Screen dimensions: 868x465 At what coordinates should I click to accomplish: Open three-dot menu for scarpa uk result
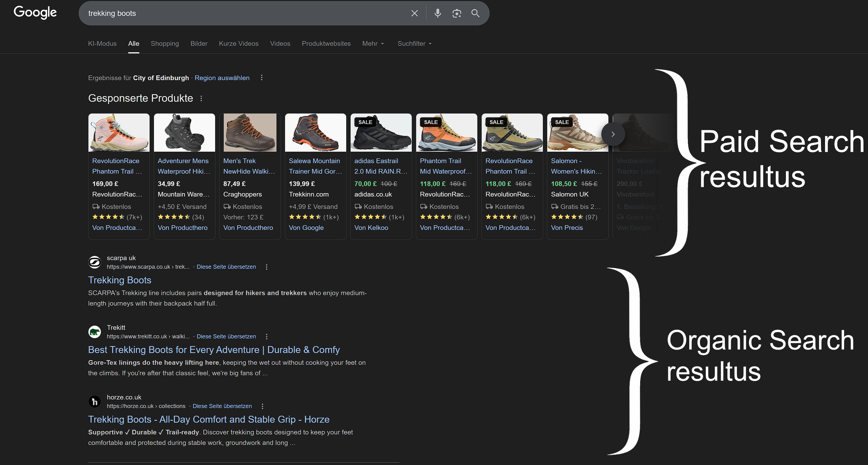(x=267, y=267)
